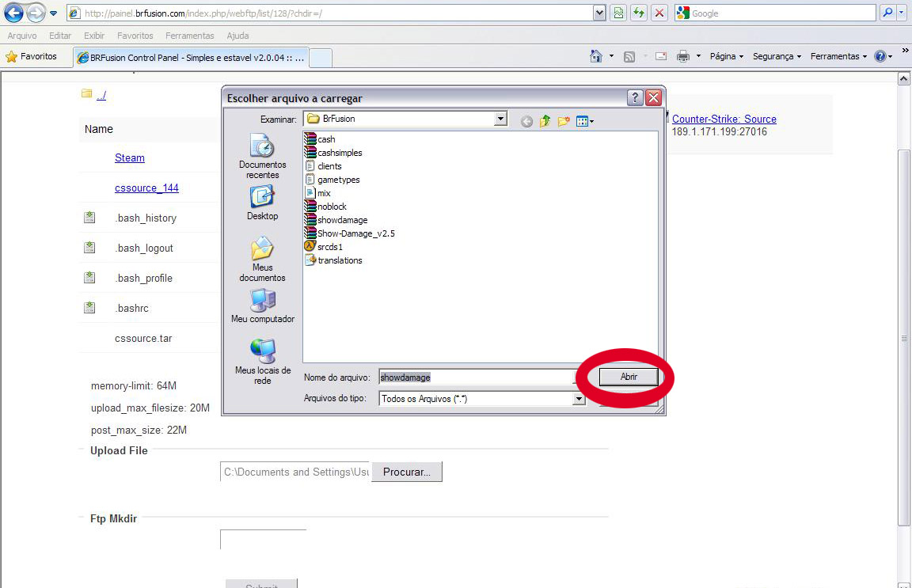Image resolution: width=912 pixels, height=588 pixels.
Task: Open Desktop from the places sidebar
Action: tap(262, 196)
